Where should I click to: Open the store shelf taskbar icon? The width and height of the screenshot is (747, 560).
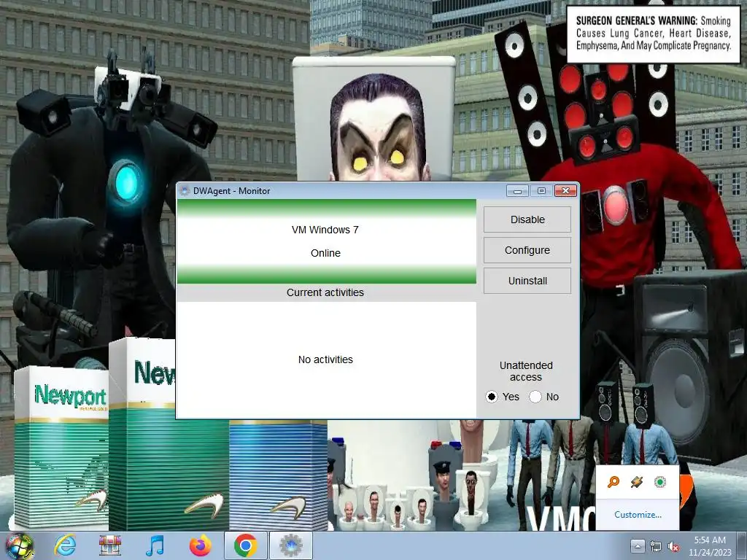pyautogui.click(x=110, y=545)
